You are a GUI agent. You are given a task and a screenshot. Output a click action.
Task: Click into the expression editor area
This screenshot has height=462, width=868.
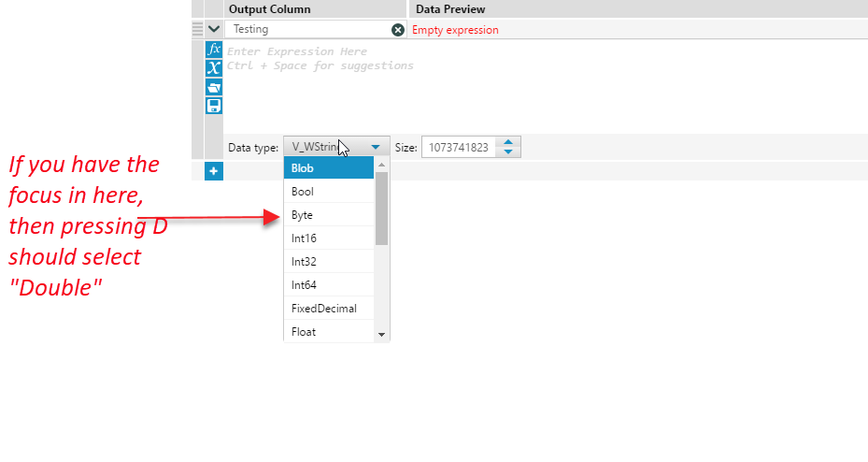pyautogui.click(x=546, y=86)
